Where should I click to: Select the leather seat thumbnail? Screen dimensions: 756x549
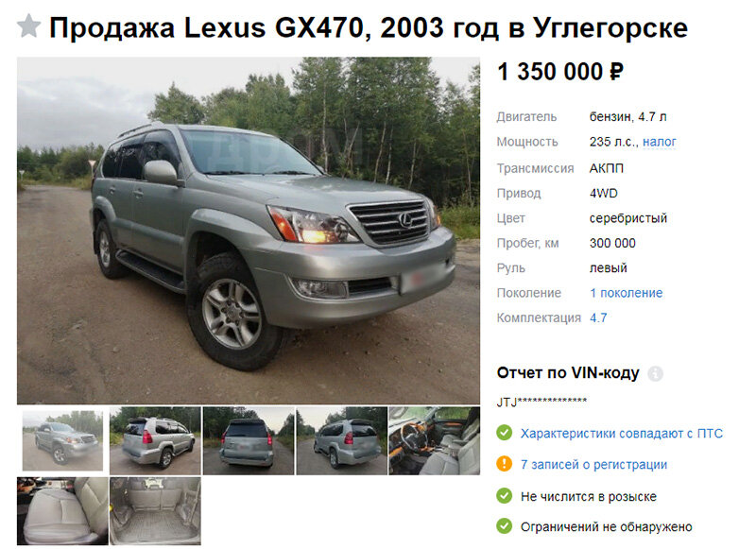(62, 511)
